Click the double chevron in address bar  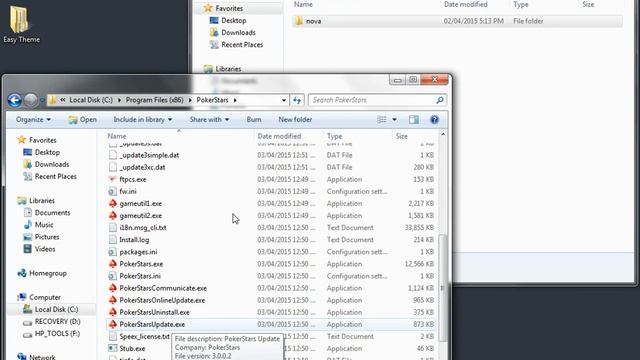coord(63,100)
